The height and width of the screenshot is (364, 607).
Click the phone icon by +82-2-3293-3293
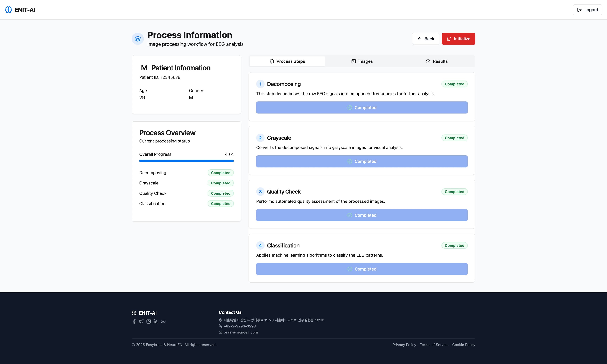pyautogui.click(x=221, y=326)
